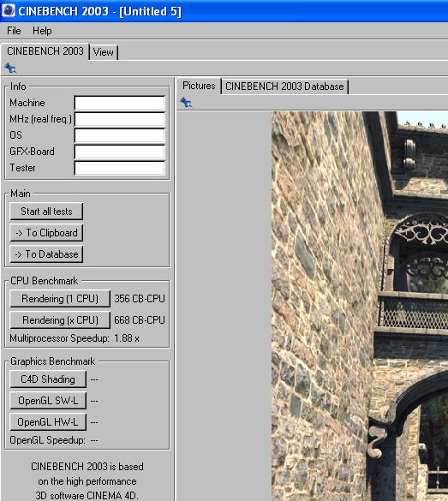Click the blue pin icon under Pictures tab

tap(186, 103)
